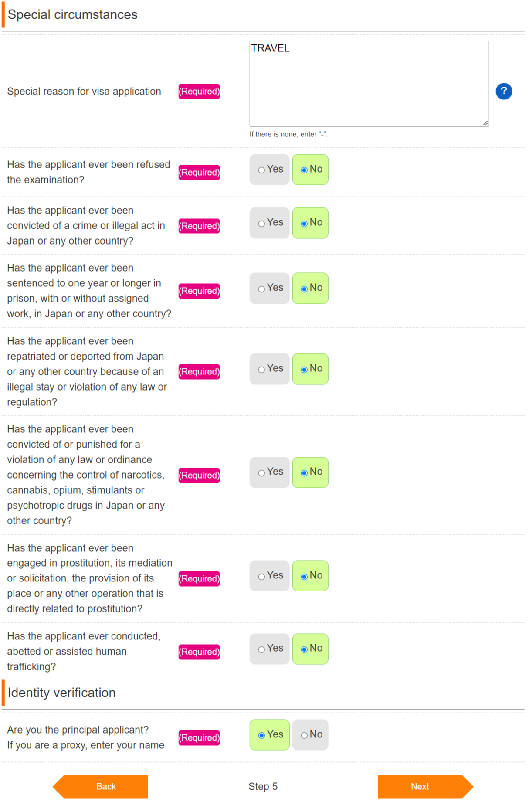The image size is (529, 812).
Task: Select Yes for repatriated or deported question
Action: click(269, 369)
